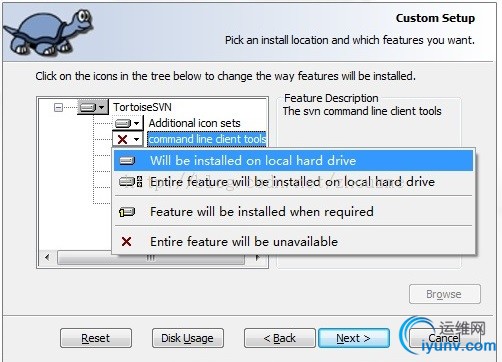Click the TortoiseSVN turtle logo
The width and height of the screenshot is (502, 362).
49,32
